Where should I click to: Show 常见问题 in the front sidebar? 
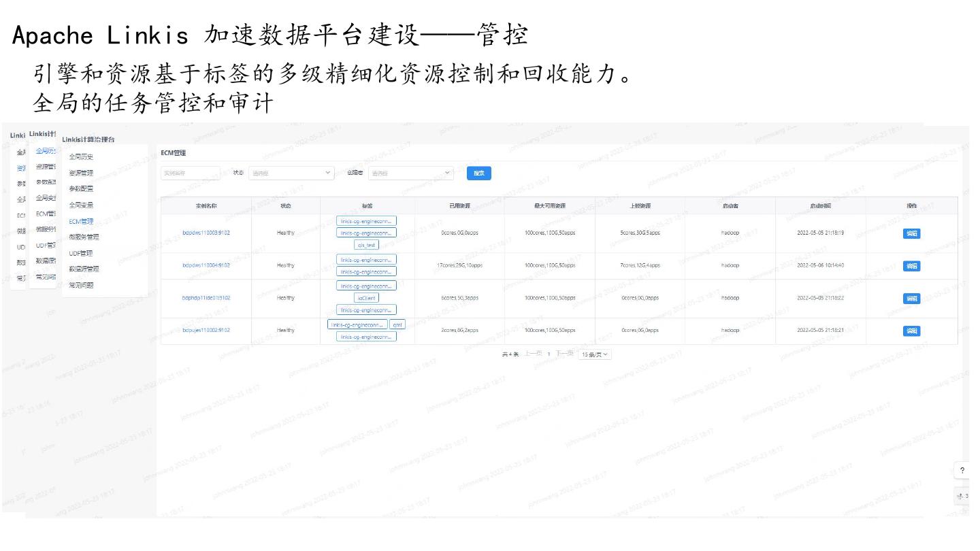(x=81, y=285)
